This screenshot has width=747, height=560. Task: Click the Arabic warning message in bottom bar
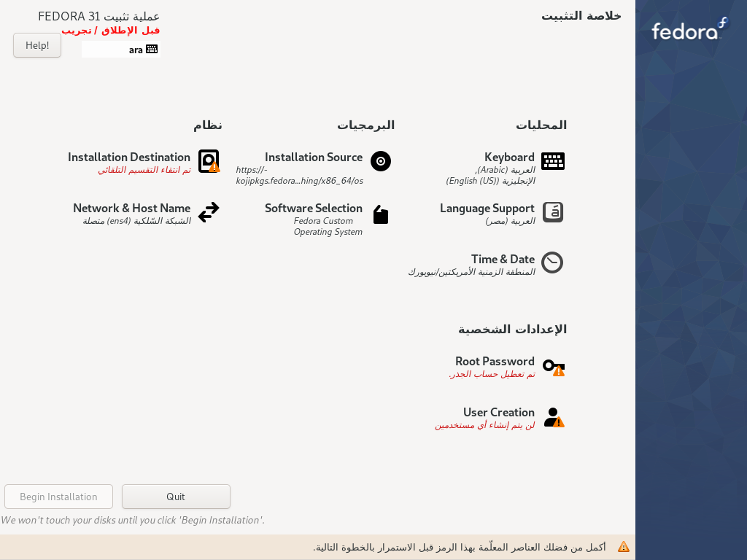click(x=460, y=547)
